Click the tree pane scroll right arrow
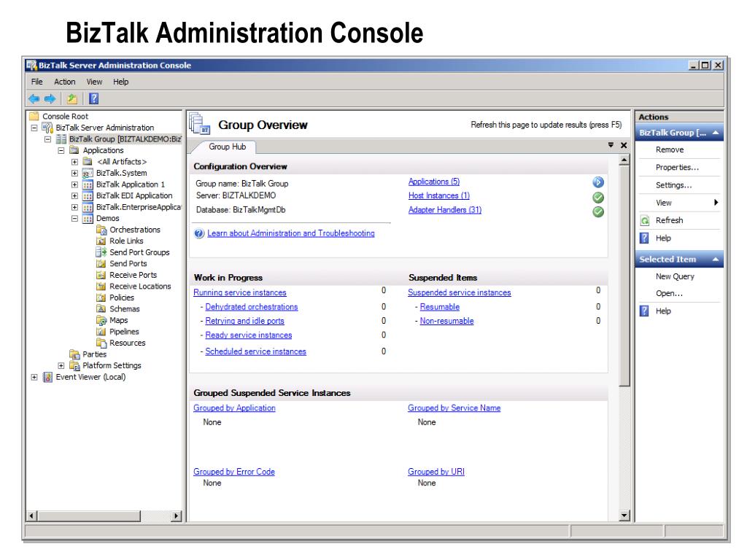The width and height of the screenshot is (747, 560). [177, 516]
